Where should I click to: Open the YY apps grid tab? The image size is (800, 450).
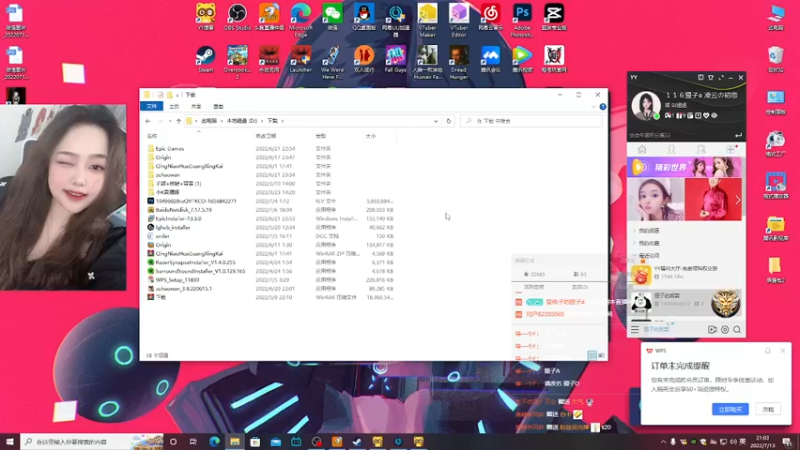pos(731,149)
